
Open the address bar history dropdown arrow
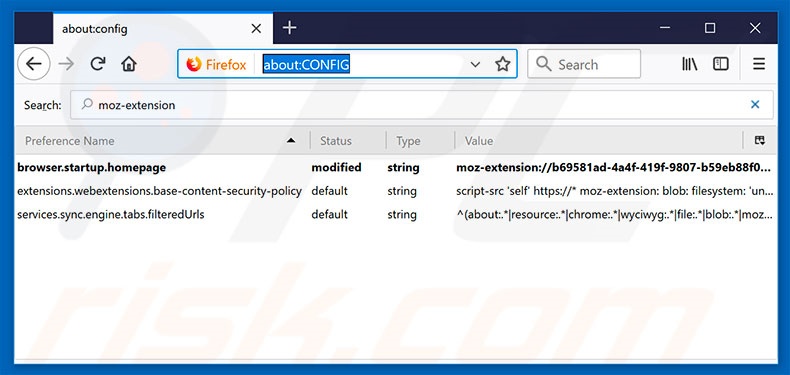click(x=475, y=65)
